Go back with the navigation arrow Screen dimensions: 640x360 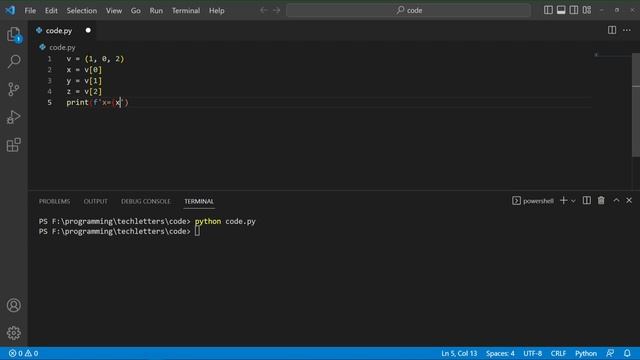(x=264, y=10)
